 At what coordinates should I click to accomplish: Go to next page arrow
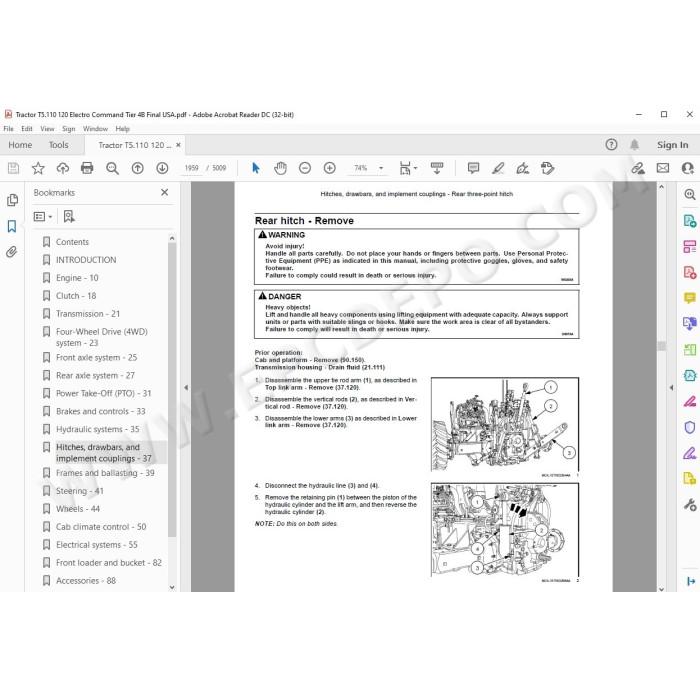(x=162, y=168)
